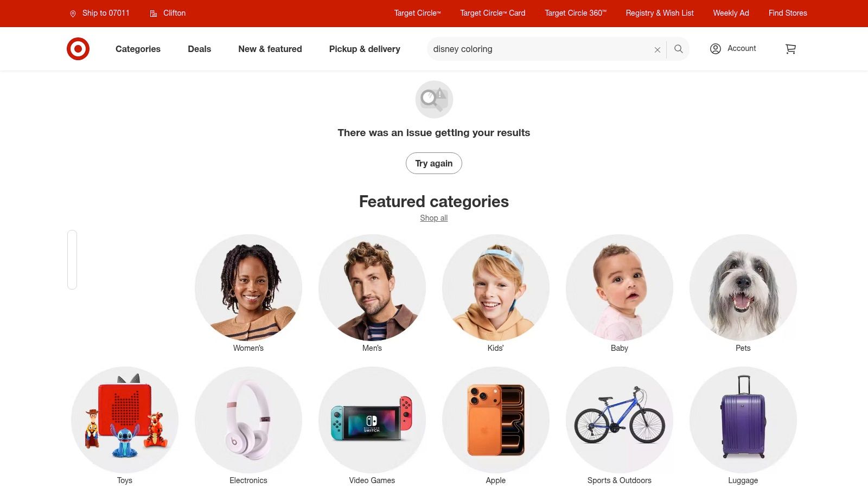
Task: Open the shopping cart icon
Action: coord(790,49)
